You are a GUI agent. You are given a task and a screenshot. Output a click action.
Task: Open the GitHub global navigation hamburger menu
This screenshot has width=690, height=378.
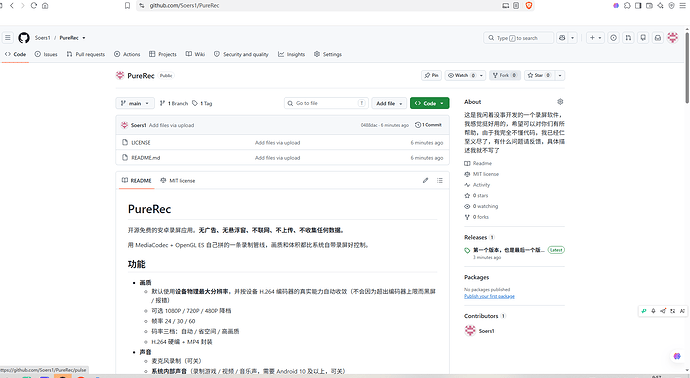(x=7, y=38)
